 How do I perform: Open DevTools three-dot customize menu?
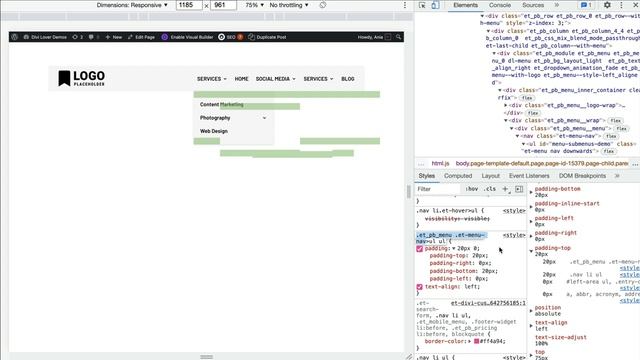621,5
